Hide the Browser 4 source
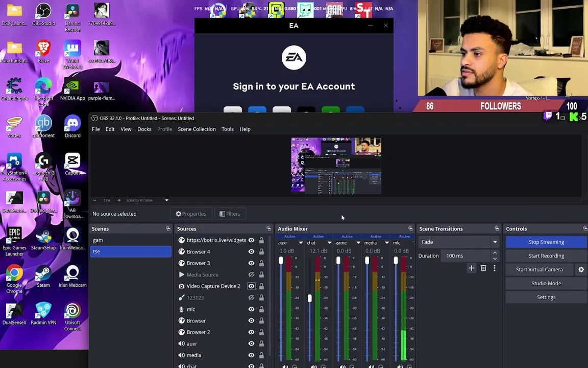Screen dimensions: 588x368 click(x=251, y=251)
